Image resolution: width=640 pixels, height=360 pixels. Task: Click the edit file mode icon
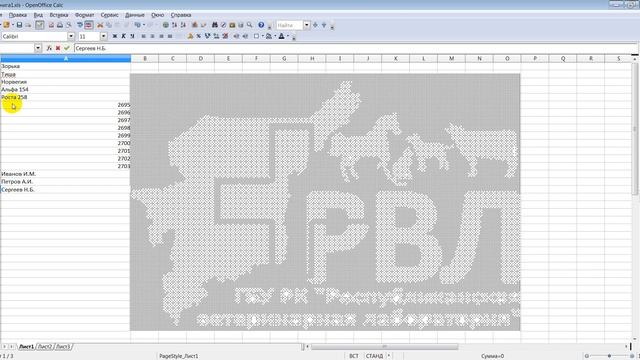(x=40, y=25)
